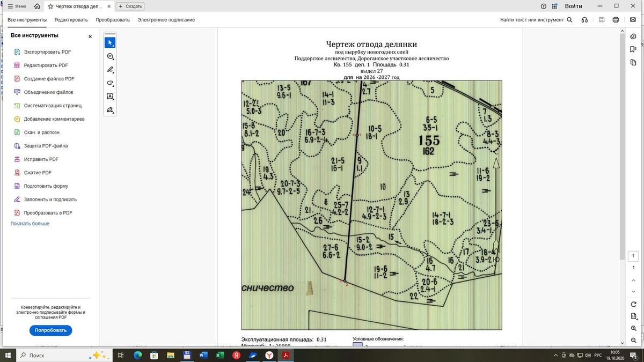Open the Электронное подписание tab
The height and width of the screenshot is (362, 644).
pos(166,20)
